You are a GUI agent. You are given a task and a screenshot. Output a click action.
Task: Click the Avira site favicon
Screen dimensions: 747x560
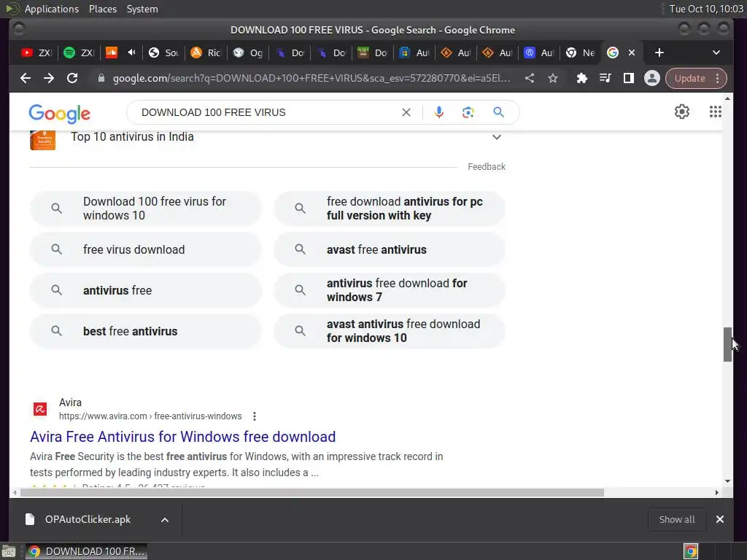coord(40,409)
